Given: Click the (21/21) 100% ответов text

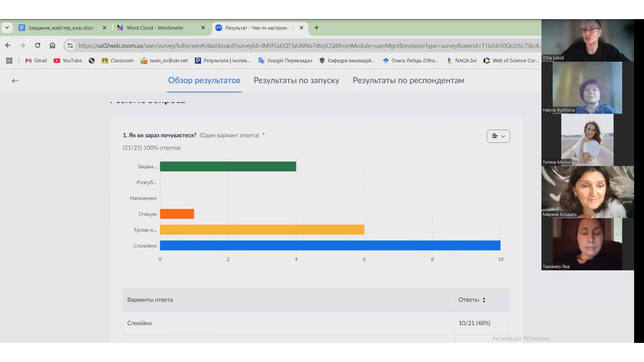Looking at the screenshot, I should pos(151,148).
